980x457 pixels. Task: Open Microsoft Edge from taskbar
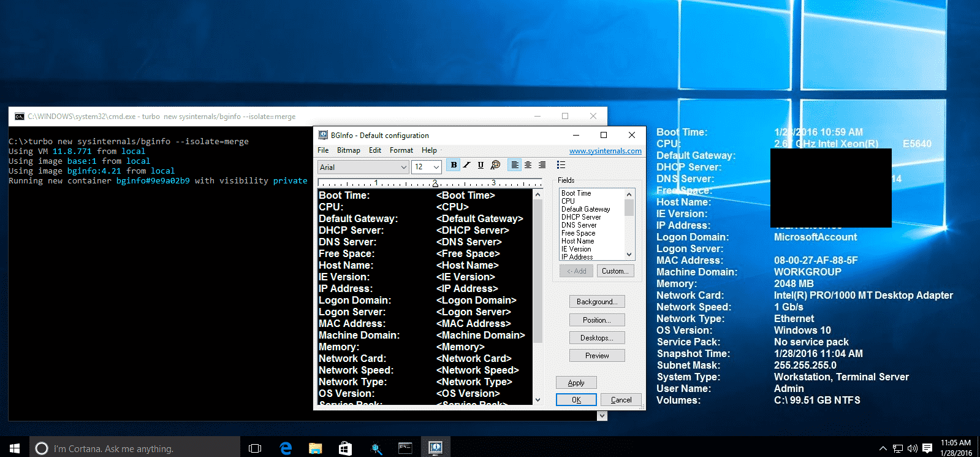[286, 448]
